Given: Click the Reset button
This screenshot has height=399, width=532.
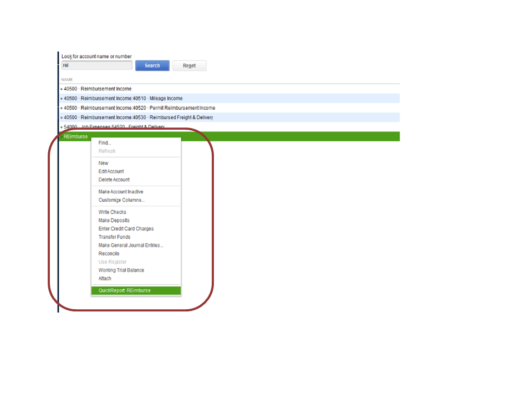Looking at the screenshot, I should click(190, 65).
